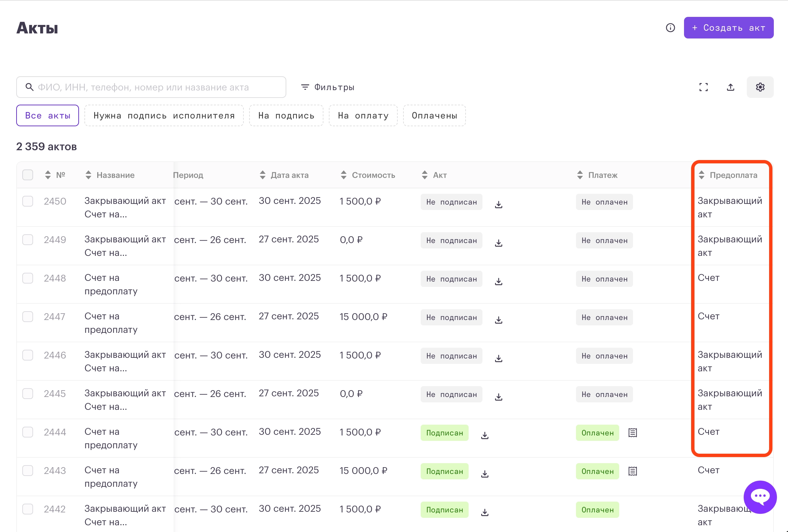Download act 2447 document
Viewport: 788px width, 532px height.
tap(498, 320)
